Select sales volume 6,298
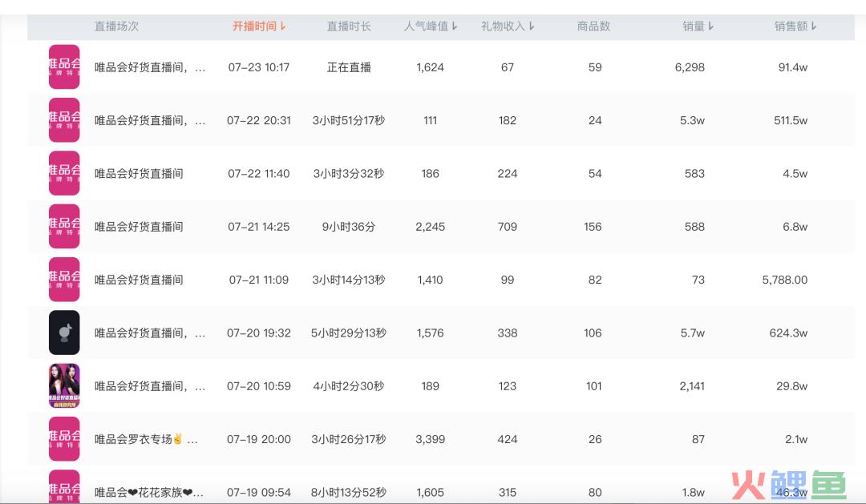The width and height of the screenshot is (866, 504). (x=690, y=67)
